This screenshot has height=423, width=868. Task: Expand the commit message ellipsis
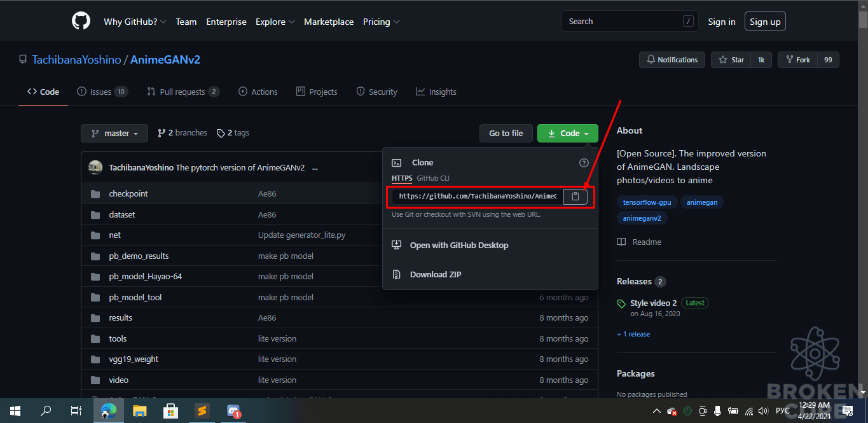coord(315,168)
